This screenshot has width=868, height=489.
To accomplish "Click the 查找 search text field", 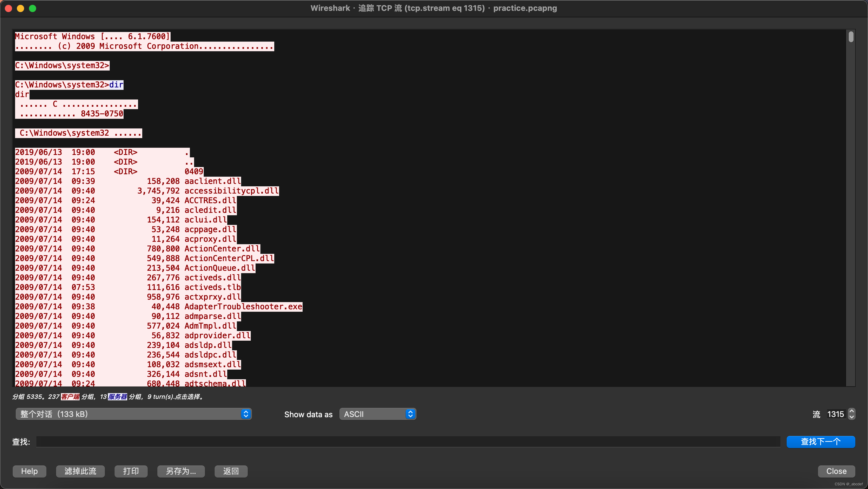I will pyautogui.click(x=408, y=441).
